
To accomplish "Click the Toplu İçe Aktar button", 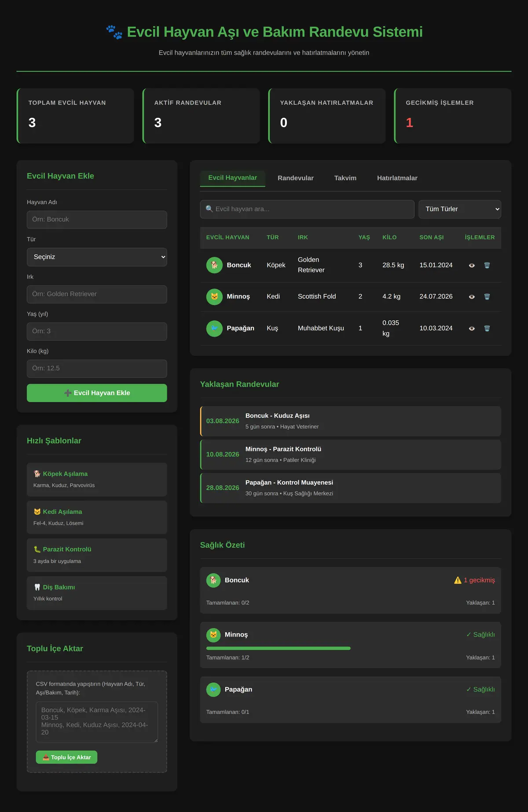I will point(66,757).
